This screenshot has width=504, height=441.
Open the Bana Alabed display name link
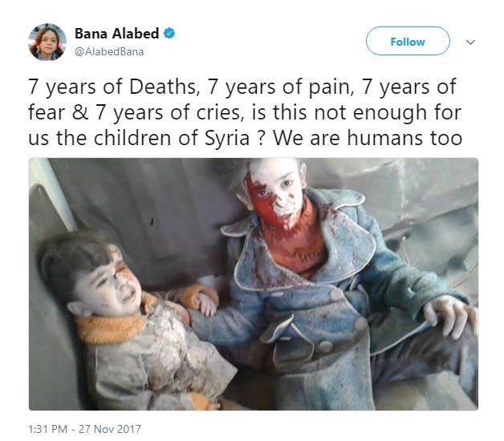tap(116, 34)
